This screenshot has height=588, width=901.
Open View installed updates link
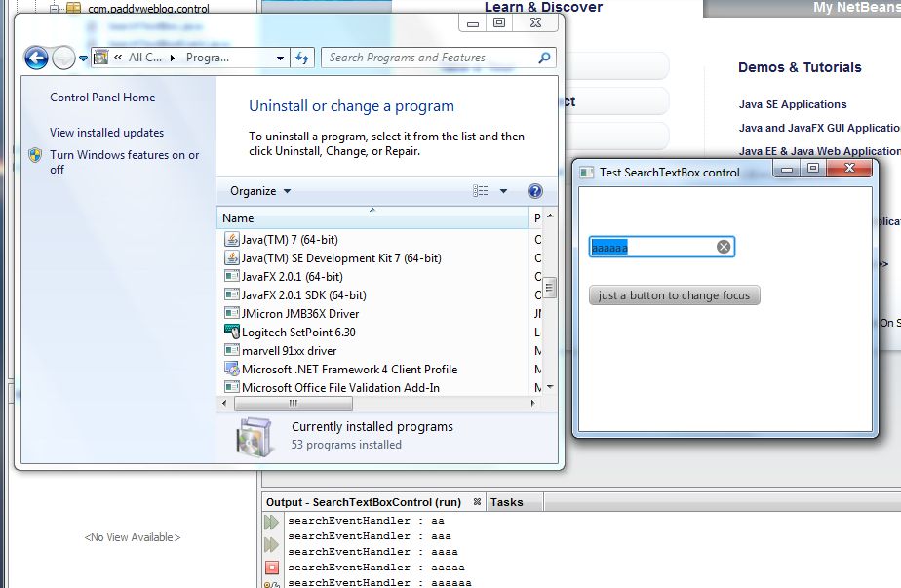click(x=107, y=133)
